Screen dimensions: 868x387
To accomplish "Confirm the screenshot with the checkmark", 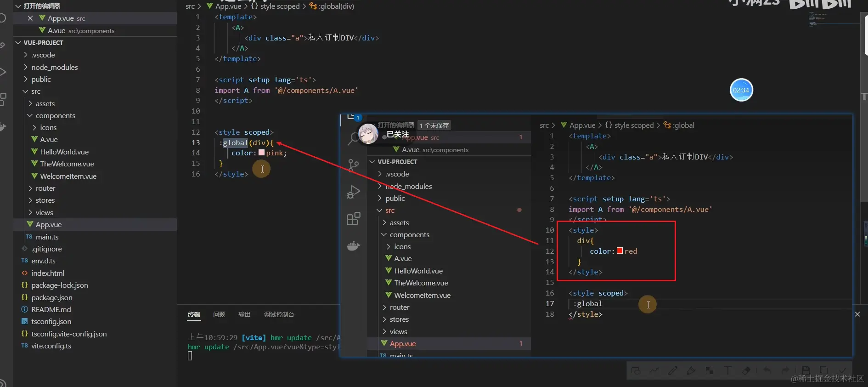I will pyautogui.click(x=843, y=370).
